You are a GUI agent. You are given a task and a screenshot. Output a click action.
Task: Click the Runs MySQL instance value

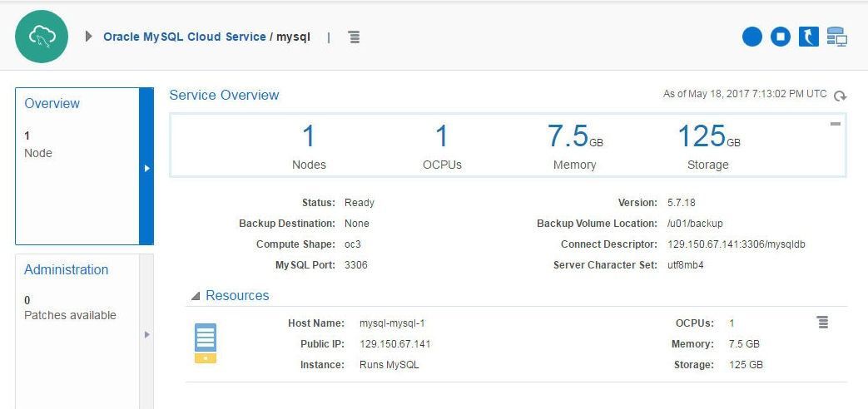click(389, 365)
